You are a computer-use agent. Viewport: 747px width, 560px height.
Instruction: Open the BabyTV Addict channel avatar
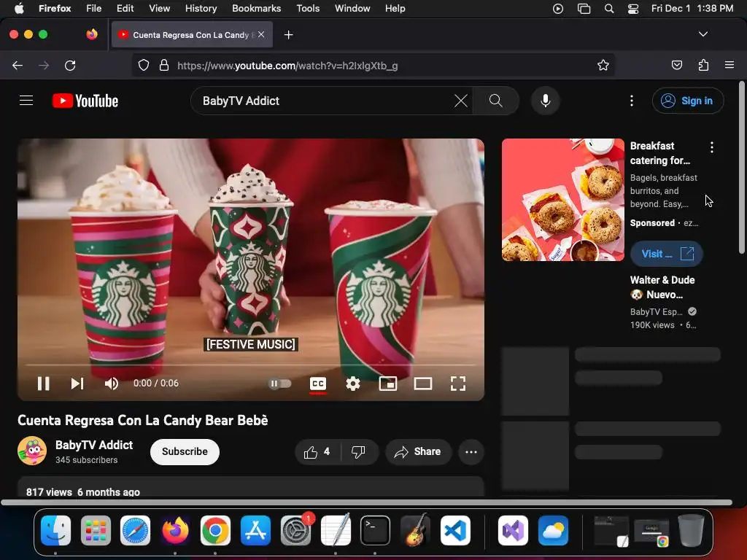(32, 451)
